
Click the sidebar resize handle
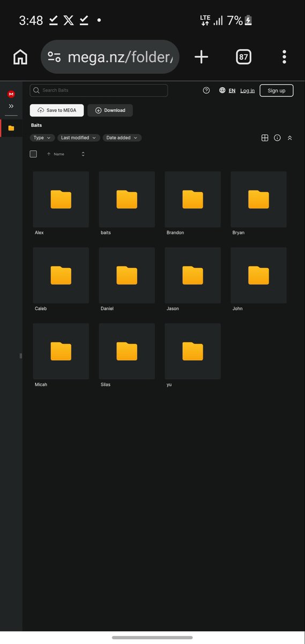(21, 356)
